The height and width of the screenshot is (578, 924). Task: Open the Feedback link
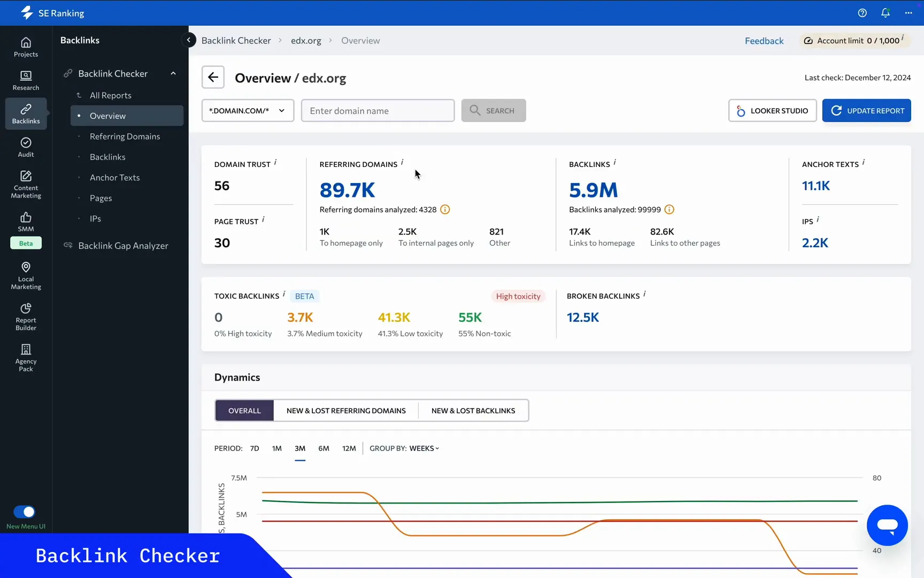tap(764, 40)
